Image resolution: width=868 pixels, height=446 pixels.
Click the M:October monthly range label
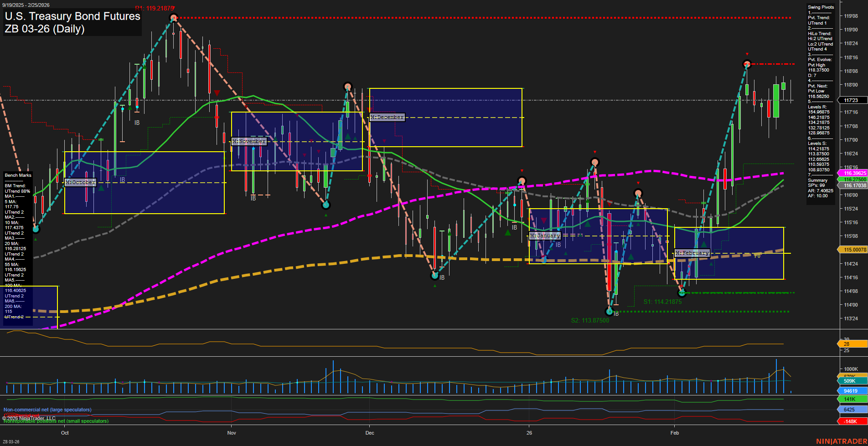coord(80,182)
